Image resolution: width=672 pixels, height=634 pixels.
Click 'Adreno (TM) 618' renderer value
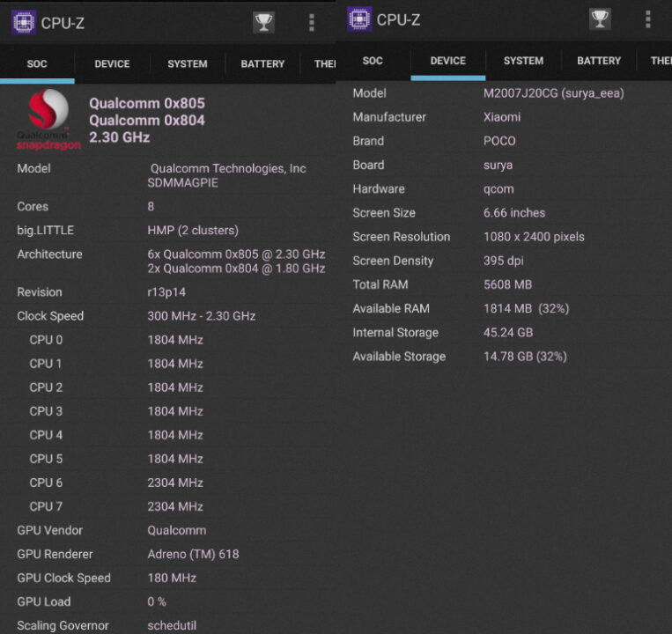tap(193, 555)
